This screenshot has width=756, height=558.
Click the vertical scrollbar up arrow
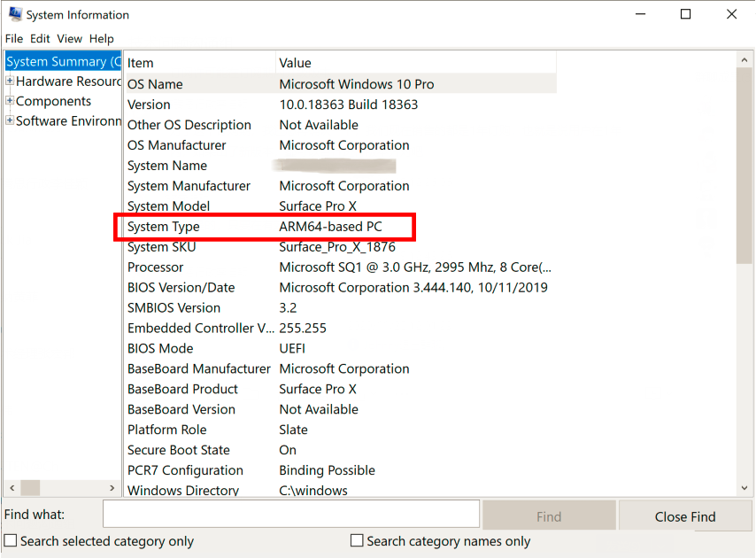click(x=744, y=60)
